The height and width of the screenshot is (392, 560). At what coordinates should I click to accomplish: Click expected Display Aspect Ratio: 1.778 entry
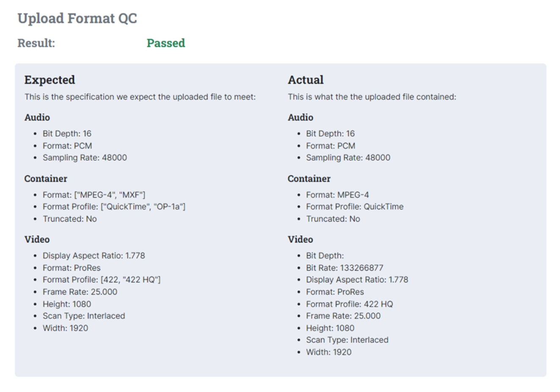coord(94,256)
